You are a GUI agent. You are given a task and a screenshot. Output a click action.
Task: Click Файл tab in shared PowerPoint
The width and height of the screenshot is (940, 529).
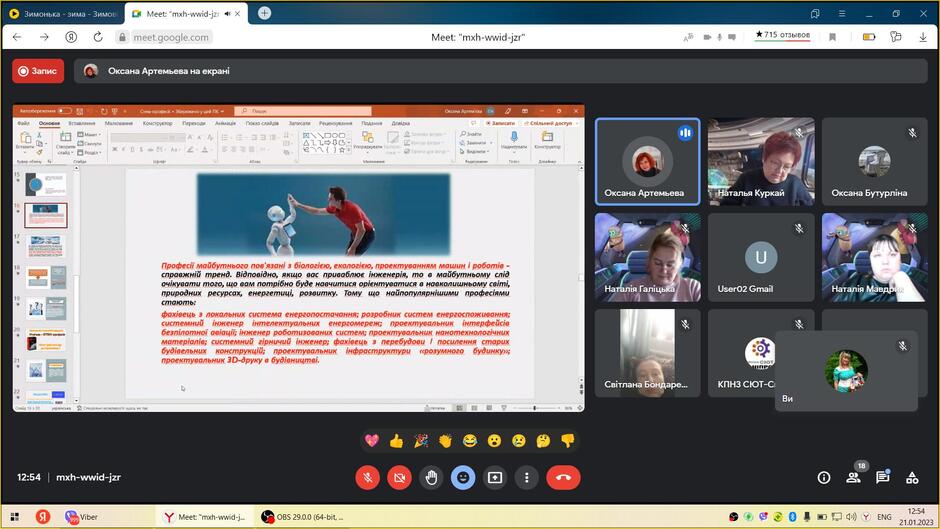pos(23,123)
